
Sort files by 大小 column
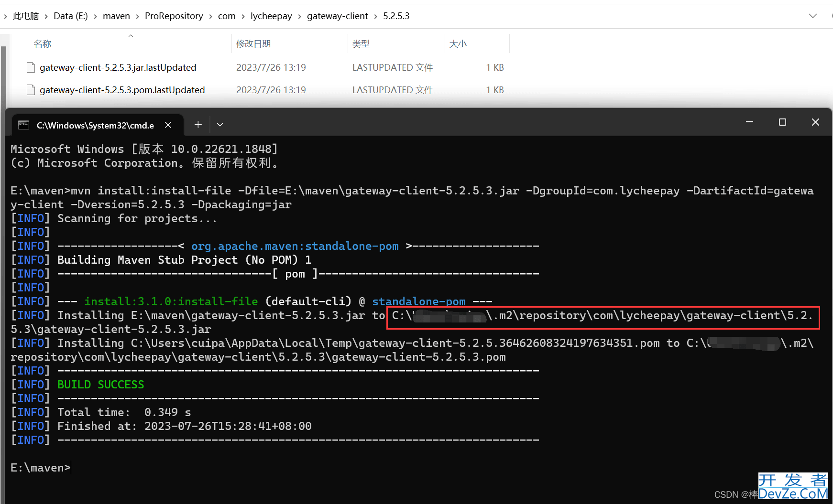click(x=458, y=43)
